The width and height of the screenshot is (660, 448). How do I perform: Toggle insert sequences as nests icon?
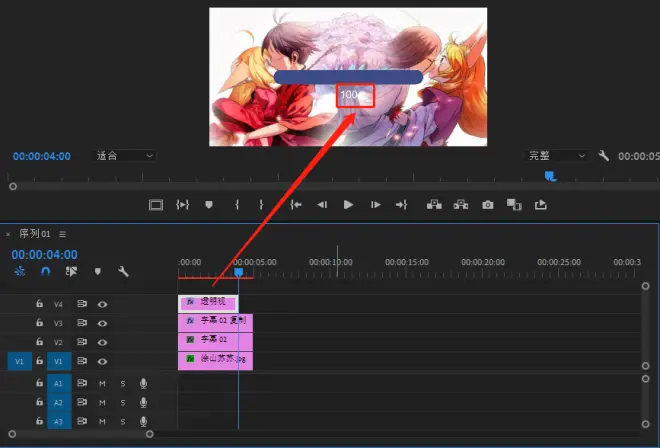click(x=19, y=272)
